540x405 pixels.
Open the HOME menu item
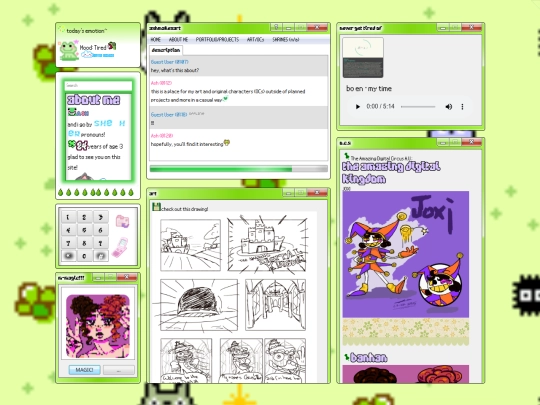[156, 40]
